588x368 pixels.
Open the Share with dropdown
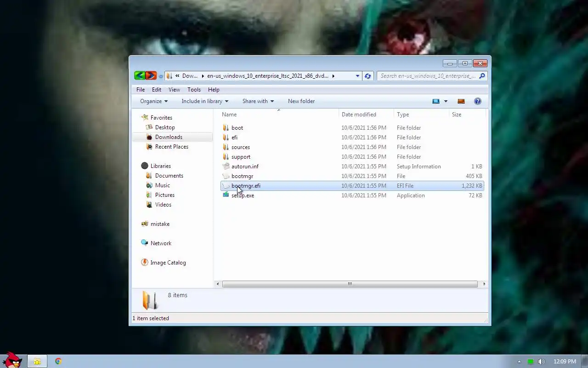(258, 101)
